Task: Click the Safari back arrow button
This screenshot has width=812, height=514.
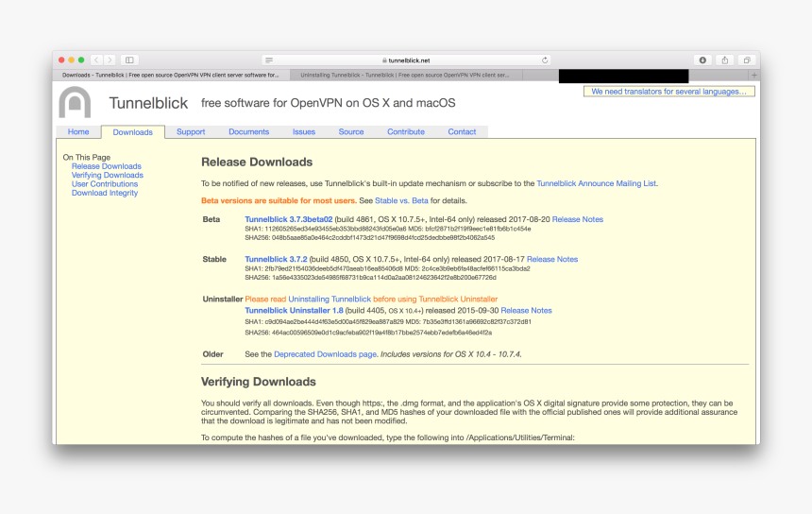Action: pyautogui.click(x=96, y=60)
